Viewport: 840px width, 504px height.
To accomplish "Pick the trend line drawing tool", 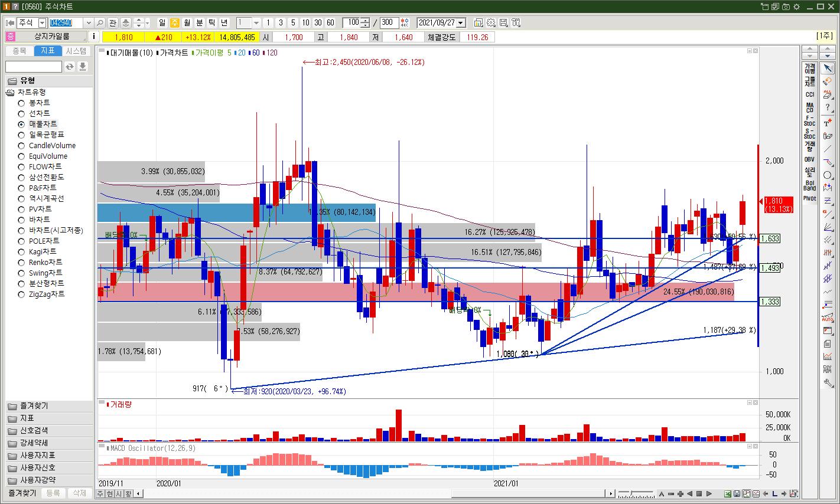I will 828,149.
